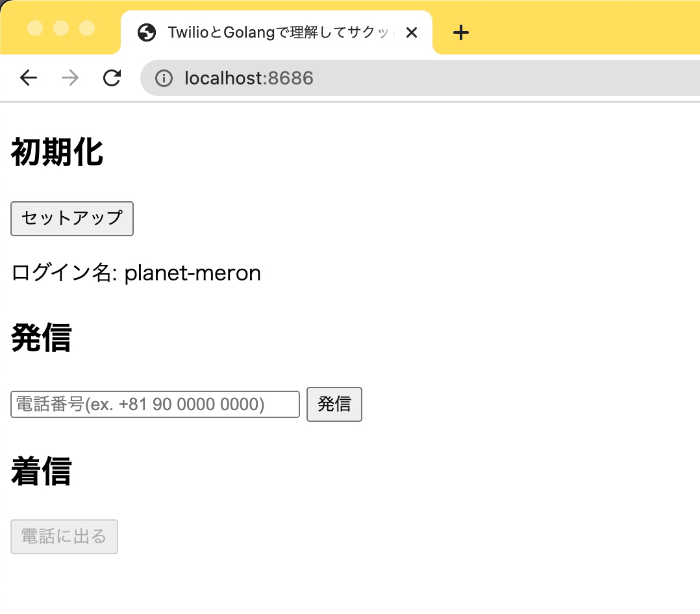Click the 初期化 heading
Screen dimensions: 700x614
[57, 152]
